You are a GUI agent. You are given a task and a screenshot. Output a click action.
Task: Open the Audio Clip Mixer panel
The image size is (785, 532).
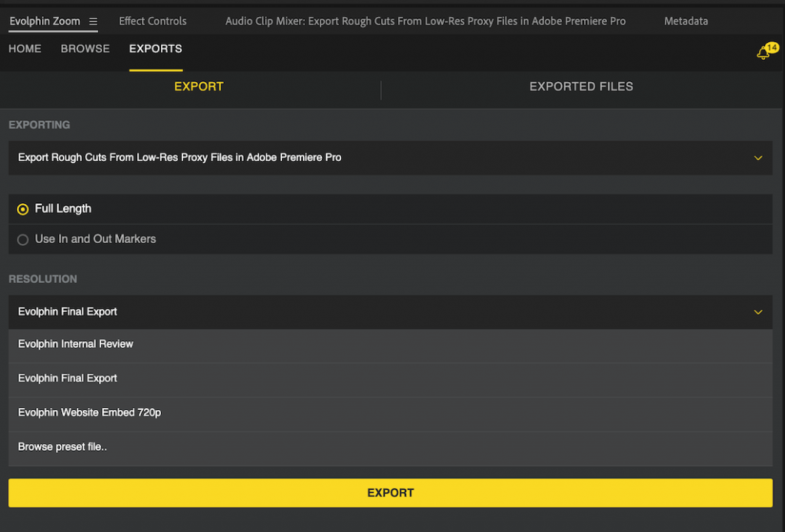coord(425,21)
